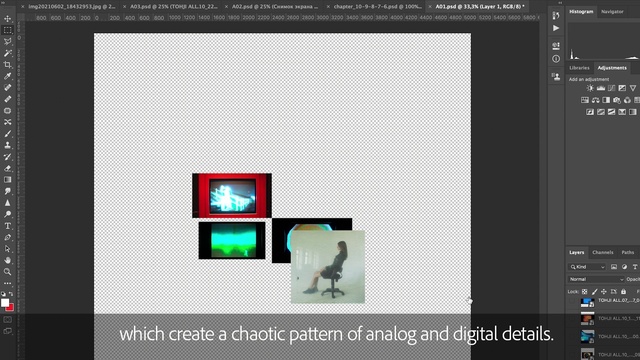
Task: Close the A02.psd document tab
Action: click(x=226, y=7)
